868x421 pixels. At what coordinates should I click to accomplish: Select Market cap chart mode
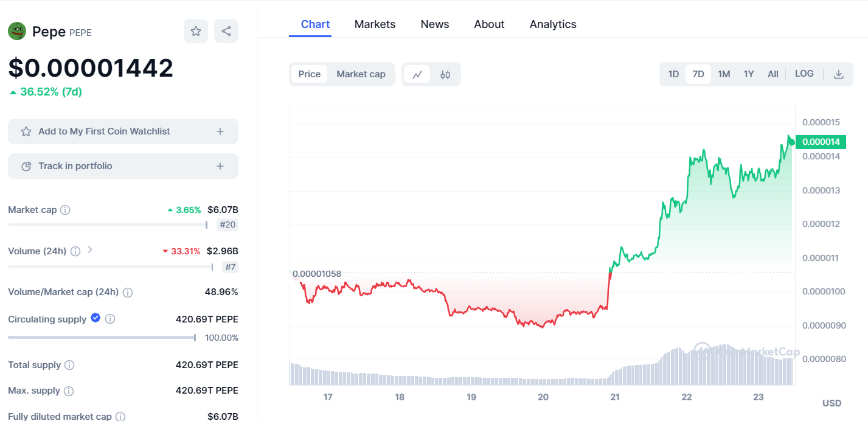pyautogui.click(x=361, y=74)
